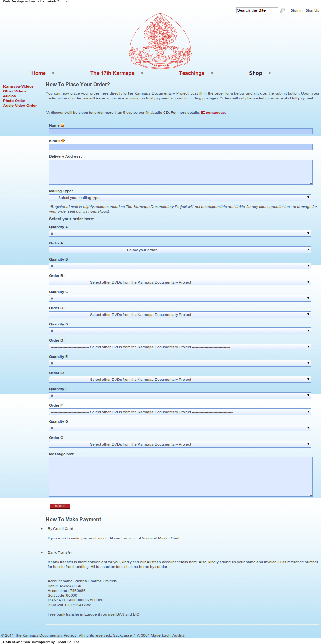Click the 'How To Place Your Order?' heading

(x=78, y=84)
